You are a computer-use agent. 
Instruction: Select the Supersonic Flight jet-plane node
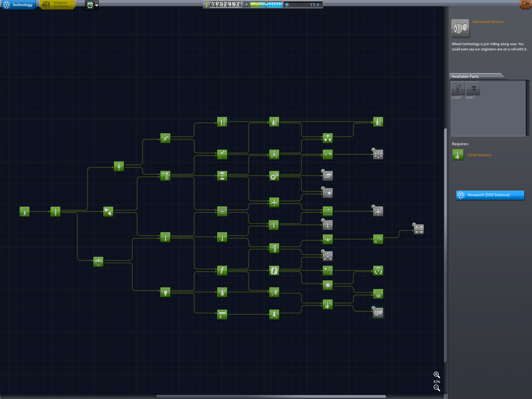click(274, 203)
